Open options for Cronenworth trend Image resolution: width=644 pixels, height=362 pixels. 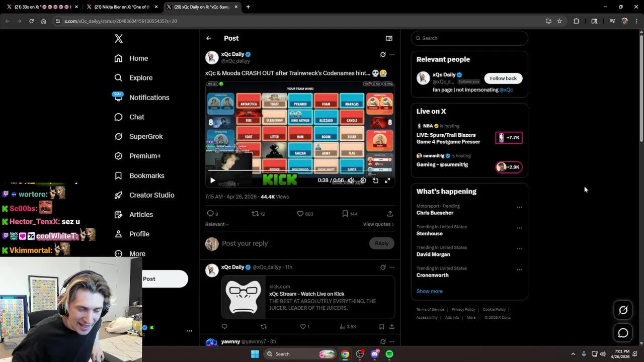519,269
